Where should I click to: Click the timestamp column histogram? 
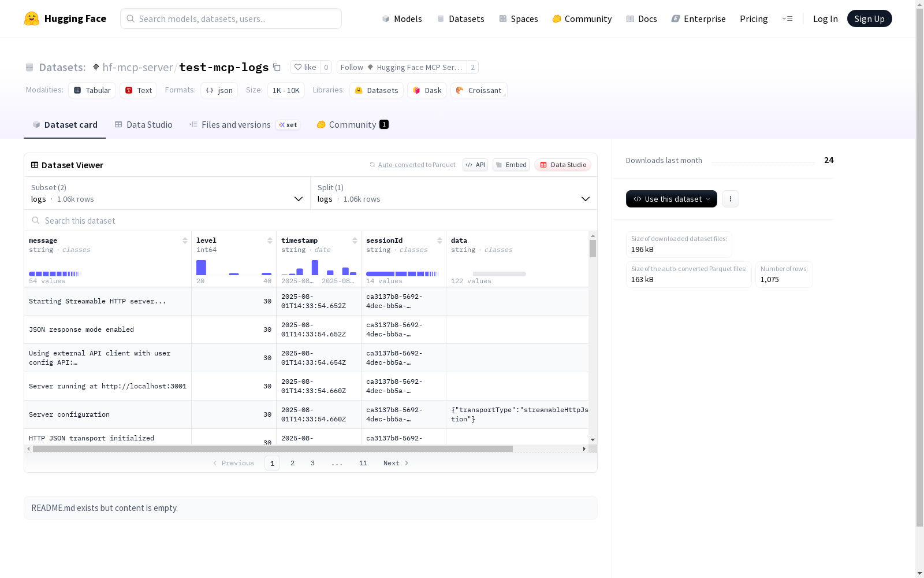coord(319,268)
